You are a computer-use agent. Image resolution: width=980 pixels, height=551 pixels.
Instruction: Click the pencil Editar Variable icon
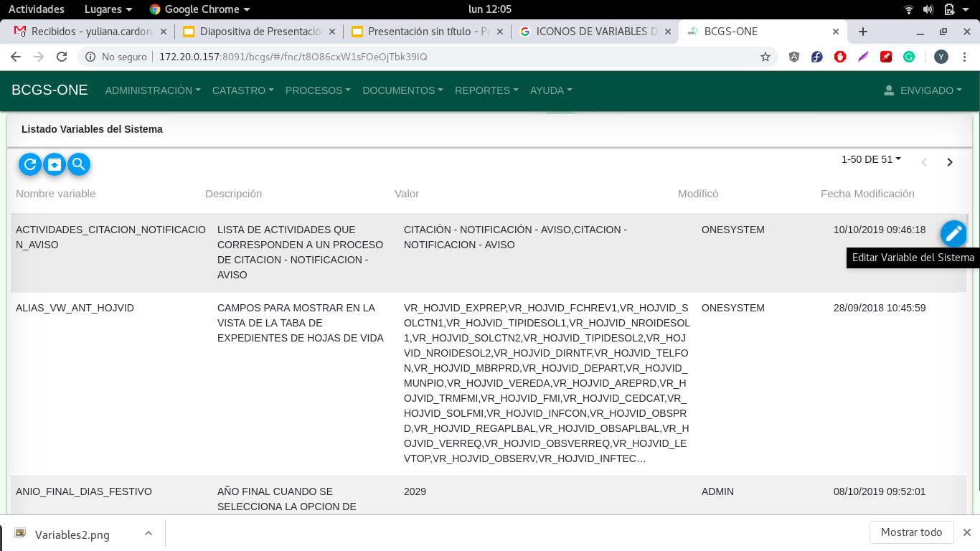pos(953,233)
